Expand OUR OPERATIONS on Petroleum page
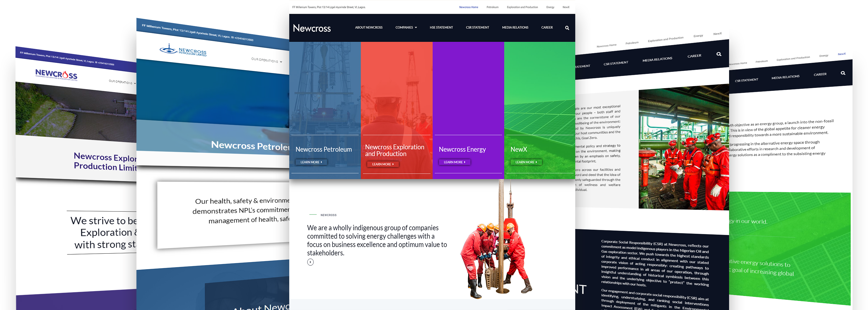 click(x=266, y=60)
